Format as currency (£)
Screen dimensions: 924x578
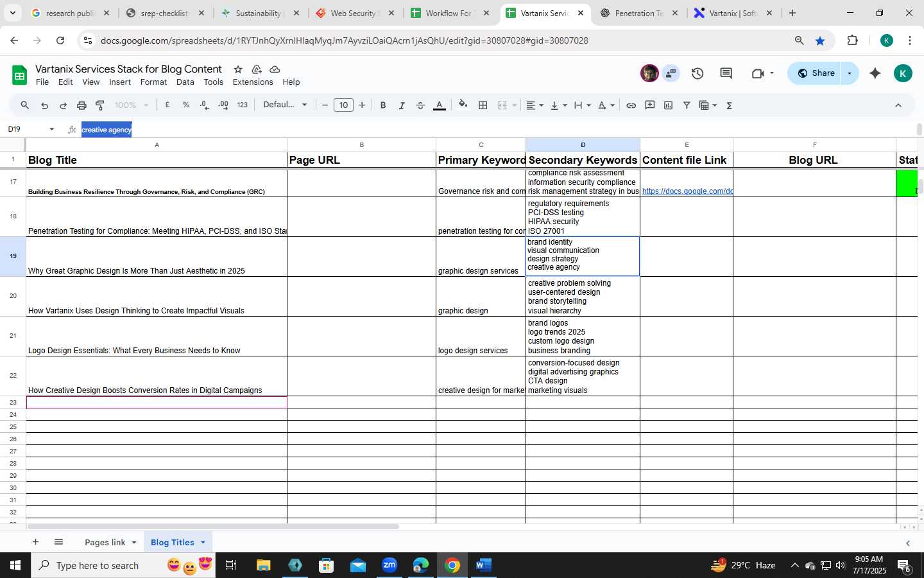coord(167,105)
